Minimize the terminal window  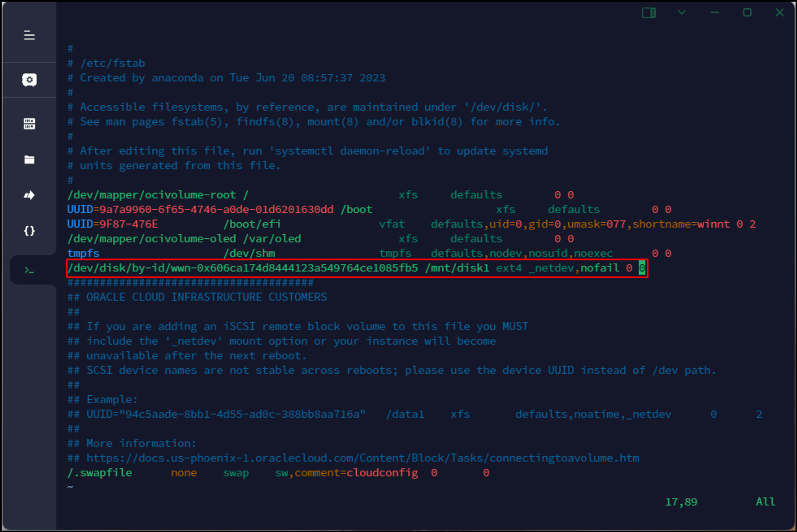tap(715, 13)
